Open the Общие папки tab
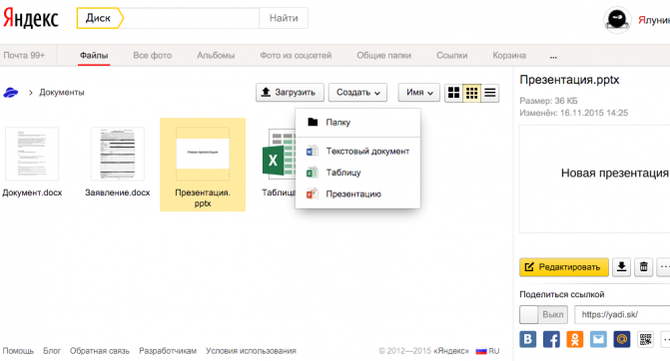Viewport: 670px width, 361px height. point(384,56)
